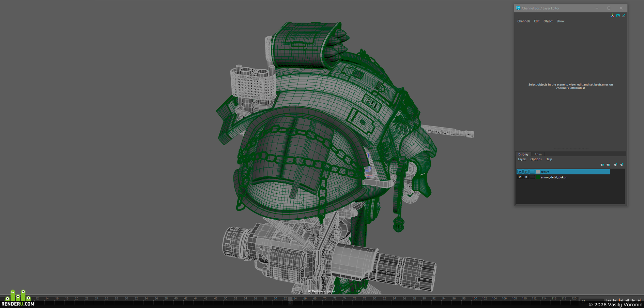Open the Channels menu
The height and width of the screenshot is (308, 644).
click(x=524, y=21)
